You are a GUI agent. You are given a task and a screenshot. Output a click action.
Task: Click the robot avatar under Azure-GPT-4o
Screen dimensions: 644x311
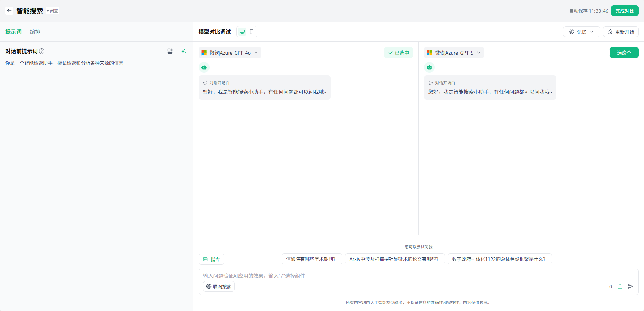204,67
